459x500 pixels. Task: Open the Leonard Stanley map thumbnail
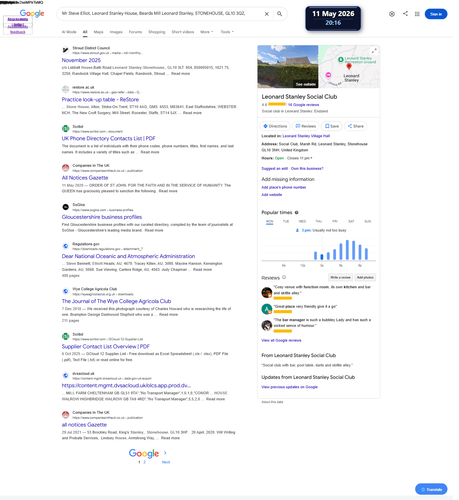(x=349, y=67)
